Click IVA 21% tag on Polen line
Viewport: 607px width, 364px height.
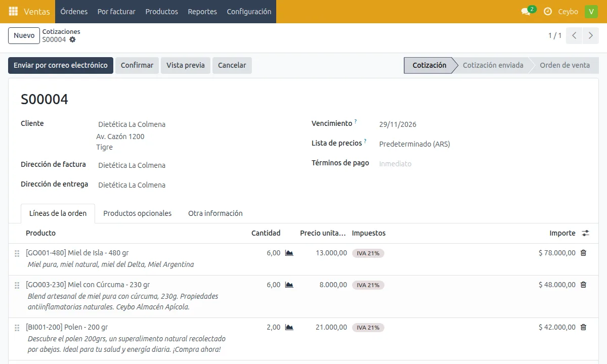coord(368,328)
